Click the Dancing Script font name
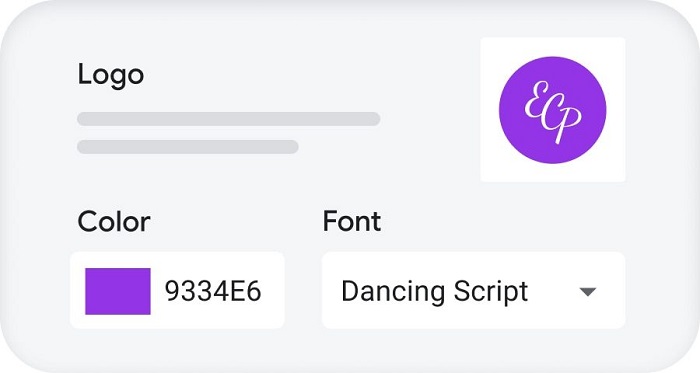This screenshot has width=700, height=373. (434, 292)
